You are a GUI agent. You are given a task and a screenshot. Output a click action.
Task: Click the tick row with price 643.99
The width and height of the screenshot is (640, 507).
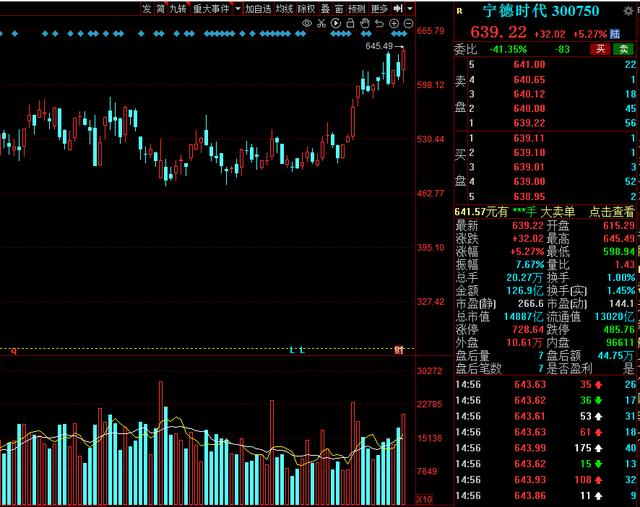[545, 448]
